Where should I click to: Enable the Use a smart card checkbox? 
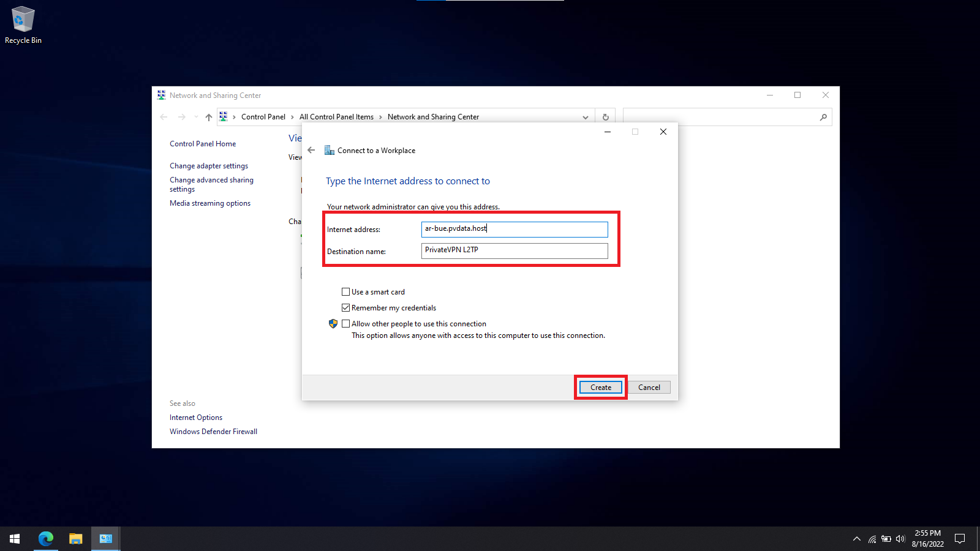[346, 292]
